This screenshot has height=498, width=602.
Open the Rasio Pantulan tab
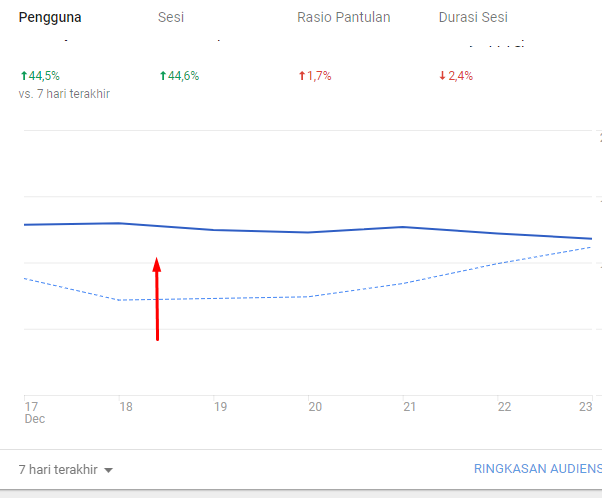click(343, 18)
